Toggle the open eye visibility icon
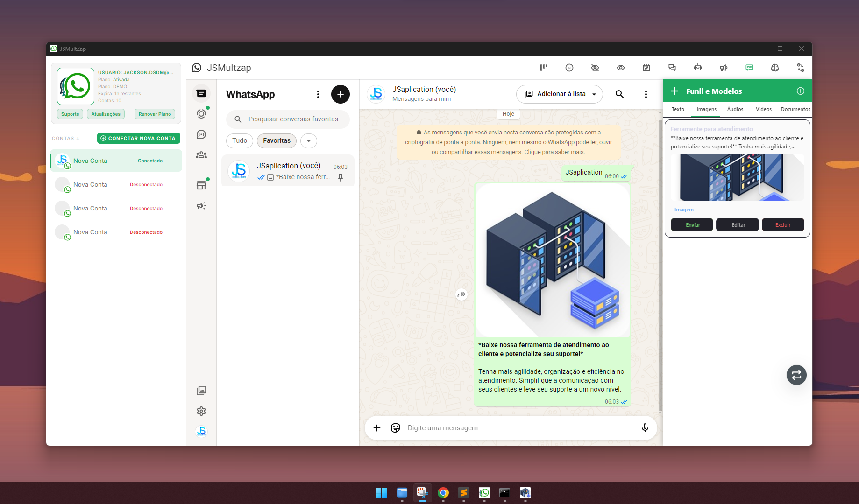The height and width of the screenshot is (504, 859). [621, 68]
